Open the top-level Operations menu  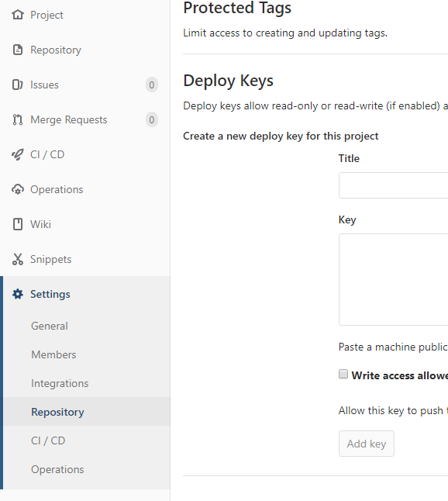pyautogui.click(x=57, y=189)
